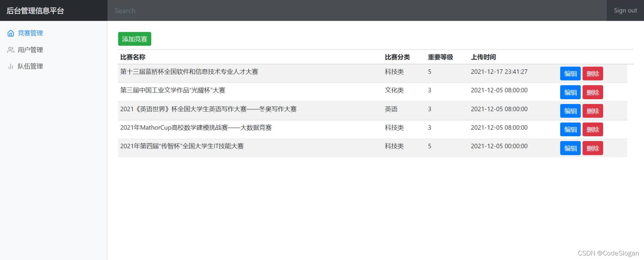Viewport: 644px width, 260px height.
Task: Click the bar chart icon beside 队伍管理
Action: tap(11, 67)
